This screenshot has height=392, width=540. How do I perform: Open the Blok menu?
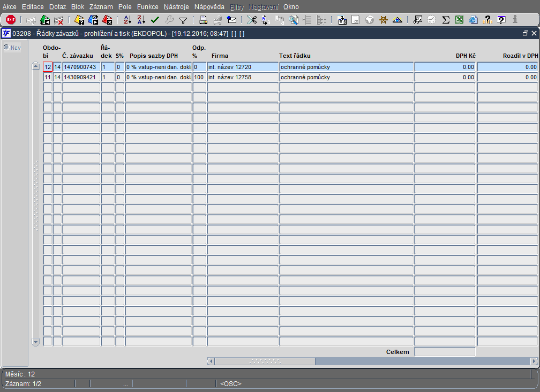click(x=78, y=7)
